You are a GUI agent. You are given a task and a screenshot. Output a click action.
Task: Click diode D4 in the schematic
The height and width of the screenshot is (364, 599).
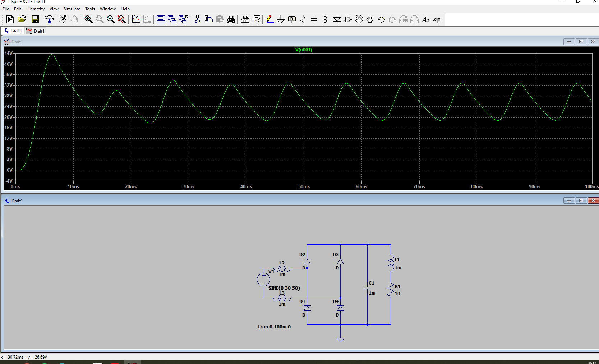coord(340,308)
